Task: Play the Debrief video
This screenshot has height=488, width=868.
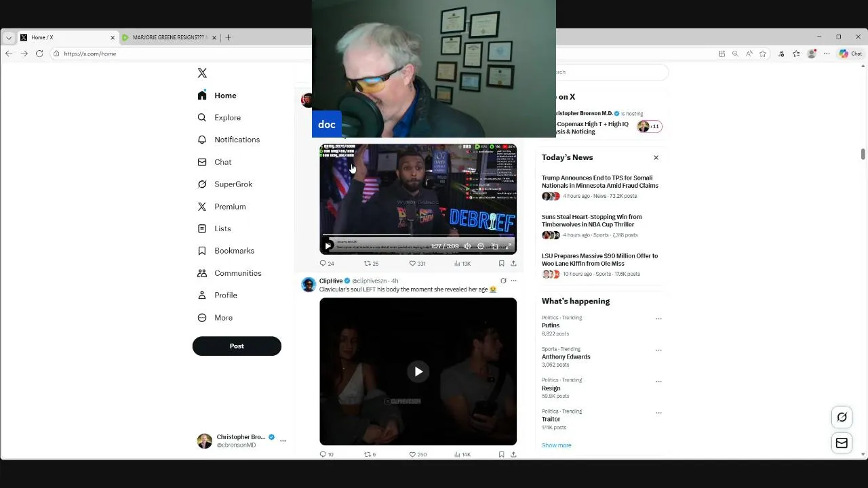Action: 329,246
